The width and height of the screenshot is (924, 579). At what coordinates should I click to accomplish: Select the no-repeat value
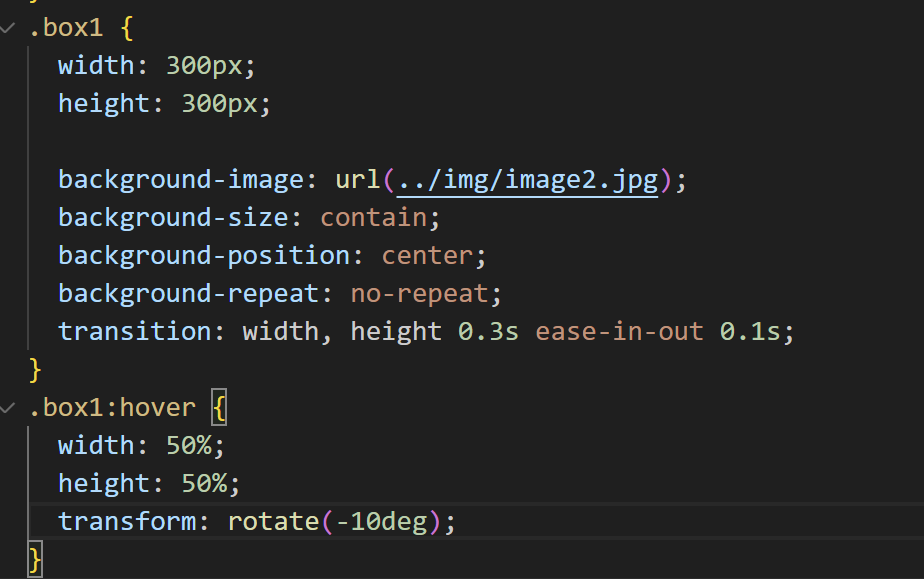click(x=420, y=293)
